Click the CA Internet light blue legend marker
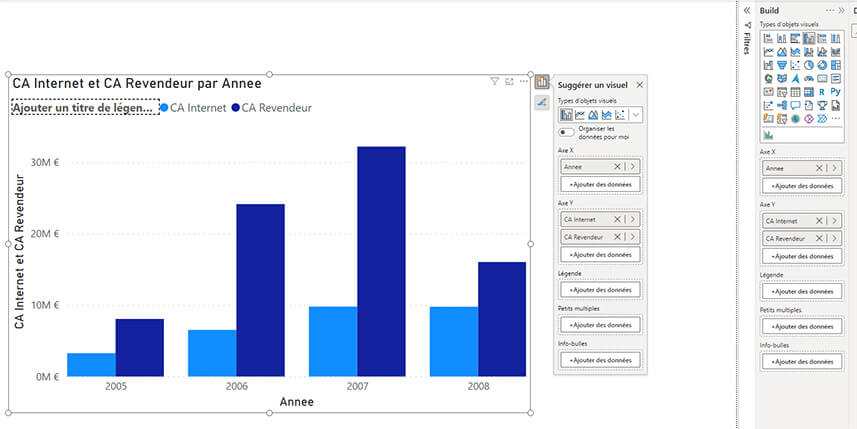 (165, 108)
